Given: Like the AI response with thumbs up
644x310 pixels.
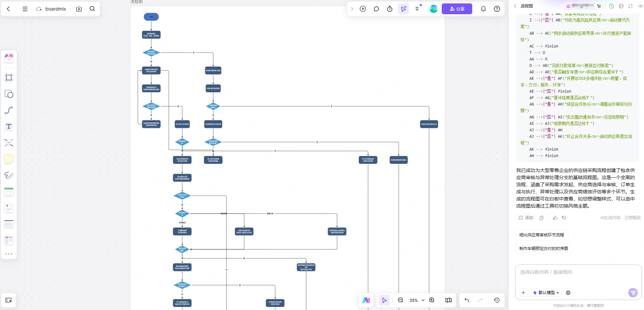Looking at the screenshot, I should tap(555, 218).
